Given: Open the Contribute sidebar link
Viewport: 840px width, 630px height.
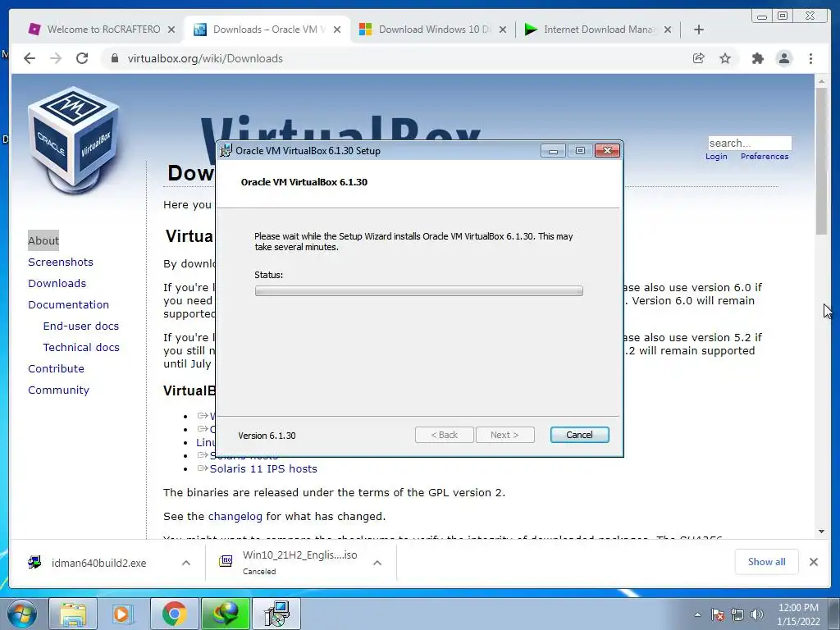Looking at the screenshot, I should (x=56, y=369).
